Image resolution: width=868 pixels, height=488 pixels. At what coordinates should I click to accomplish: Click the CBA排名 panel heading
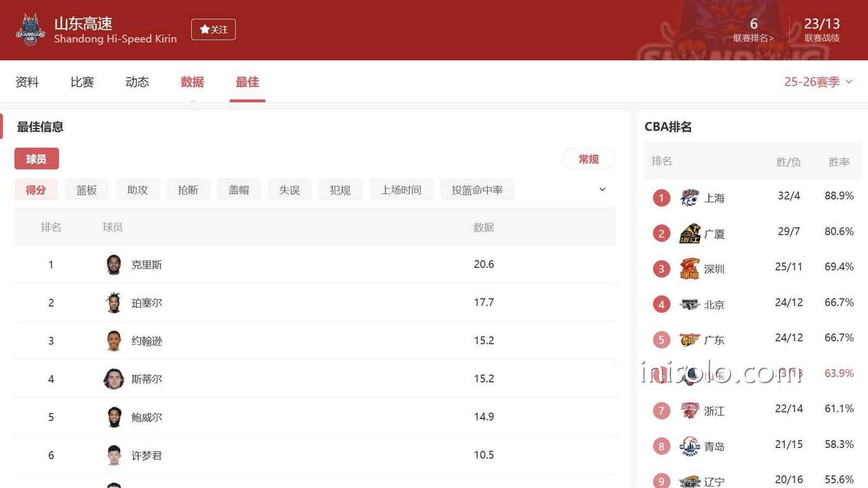[668, 127]
